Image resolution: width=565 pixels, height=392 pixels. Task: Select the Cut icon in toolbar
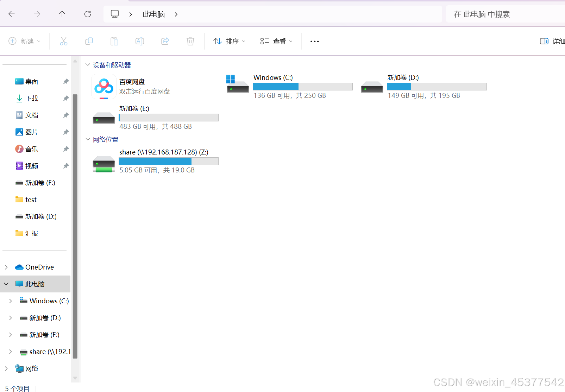click(x=64, y=41)
